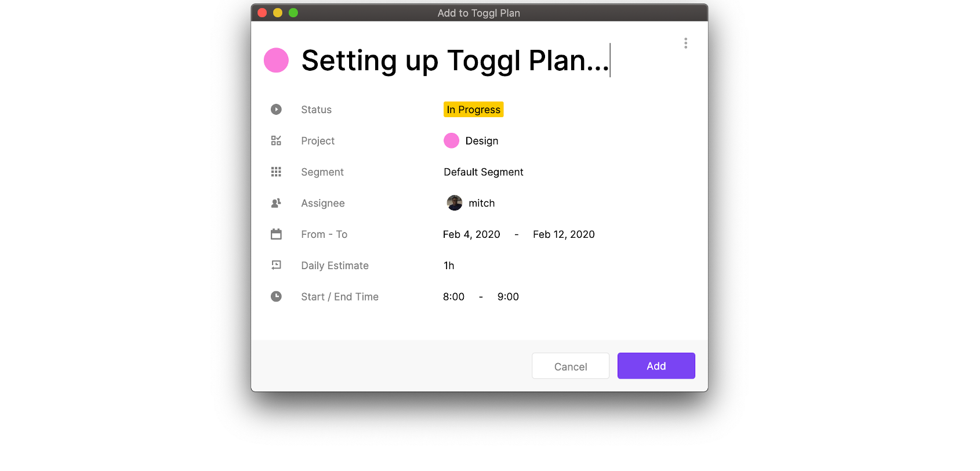The width and height of the screenshot is (980, 471).
Task: Toggle the In Progress status badge
Action: pyautogui.click(x=473, y=109)
